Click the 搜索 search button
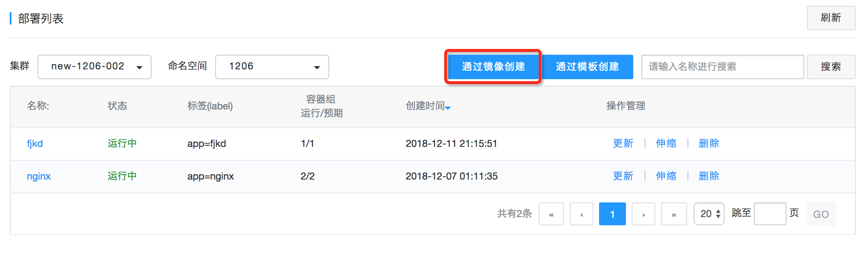 click(831, 67)
